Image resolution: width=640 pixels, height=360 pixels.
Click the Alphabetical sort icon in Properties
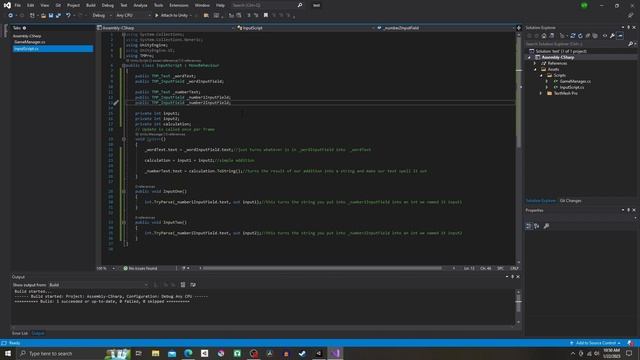[x=537, y=226]
